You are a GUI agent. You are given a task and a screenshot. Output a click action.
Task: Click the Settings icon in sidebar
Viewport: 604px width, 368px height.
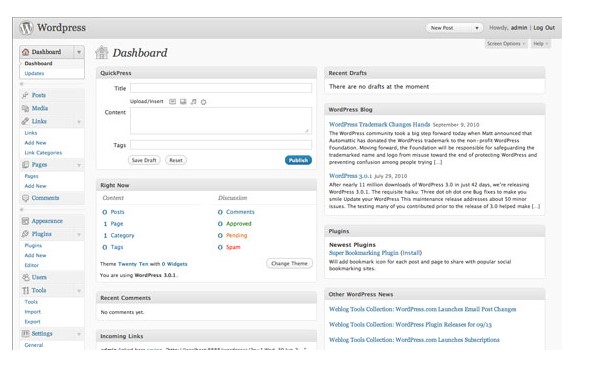[25, 334]
